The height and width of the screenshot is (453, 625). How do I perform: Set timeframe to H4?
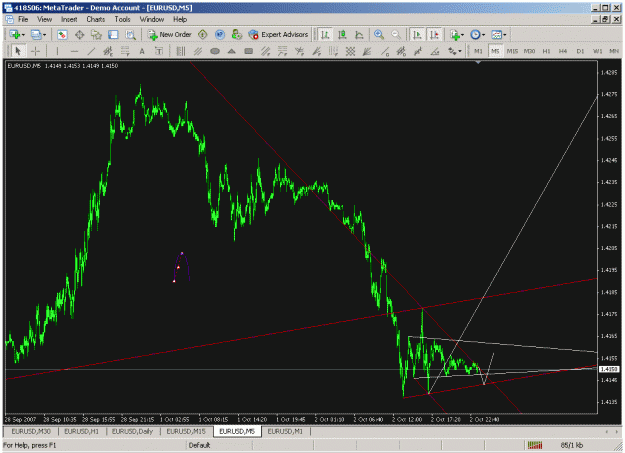click(563, 51)
